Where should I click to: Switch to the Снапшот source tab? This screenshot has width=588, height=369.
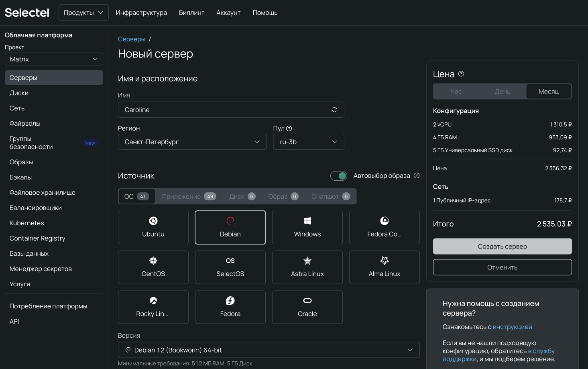pos(331,196)
